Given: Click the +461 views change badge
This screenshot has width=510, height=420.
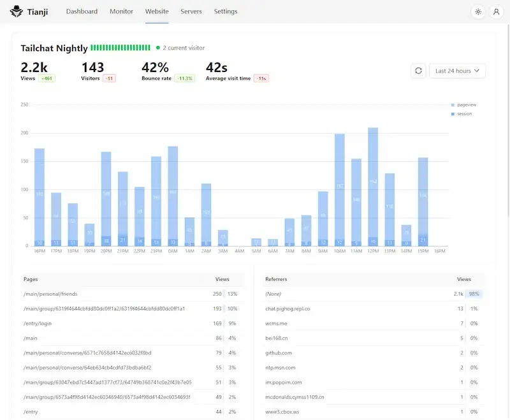Looking at the screenshot, I should 47,78.
